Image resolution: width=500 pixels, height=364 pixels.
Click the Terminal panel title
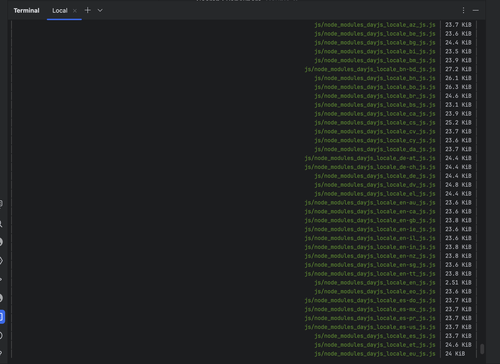click(x=26, y=11)
